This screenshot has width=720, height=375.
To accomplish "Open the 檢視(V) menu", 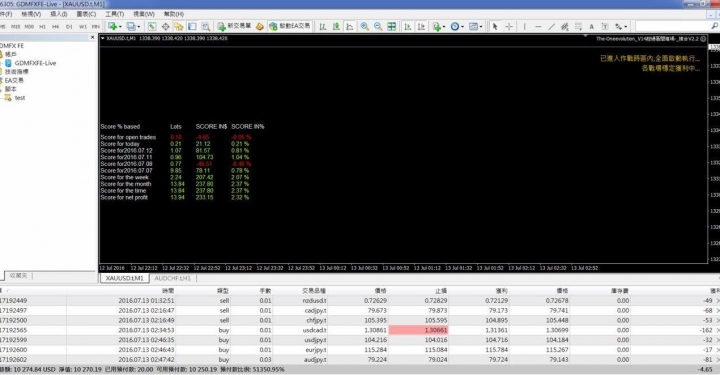I will point(31,14).
